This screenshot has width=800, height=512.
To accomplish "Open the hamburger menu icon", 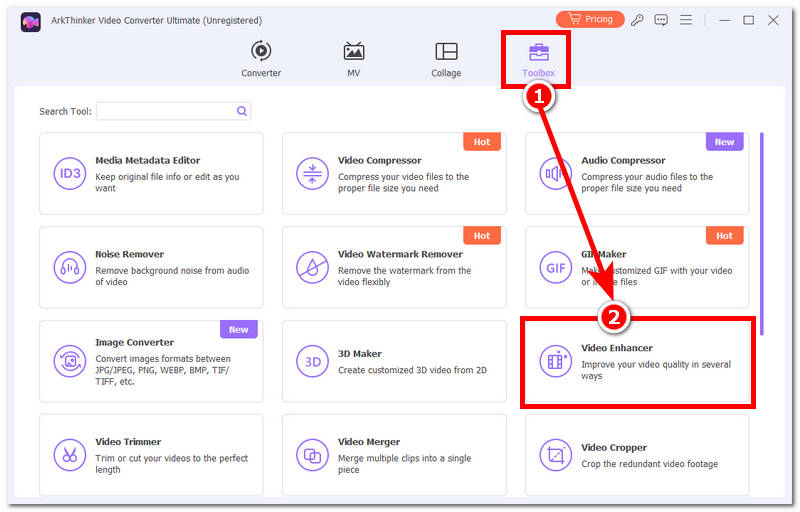I will 686,20.
